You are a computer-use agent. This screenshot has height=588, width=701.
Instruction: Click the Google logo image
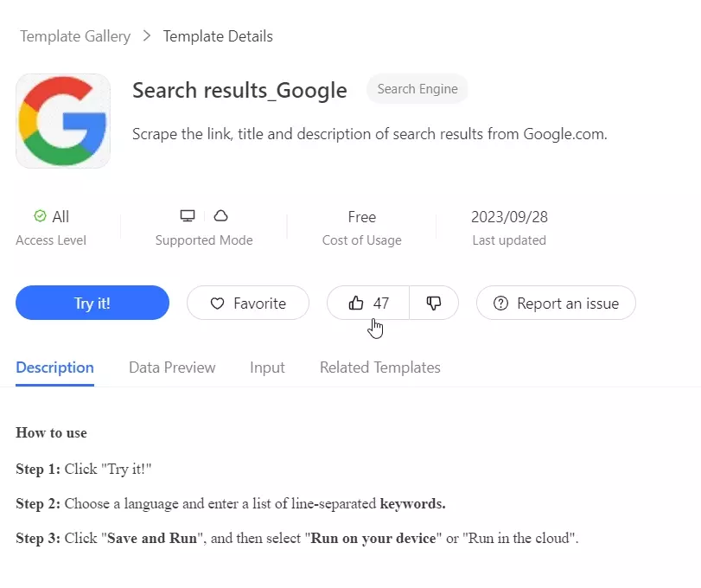(x=63, y=120)
